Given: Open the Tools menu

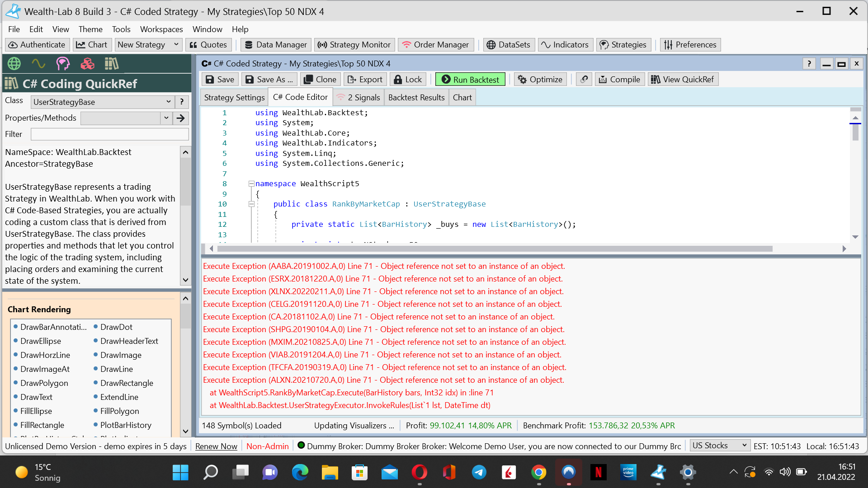Looking at the screenshot, I should (x=121, y=29).
